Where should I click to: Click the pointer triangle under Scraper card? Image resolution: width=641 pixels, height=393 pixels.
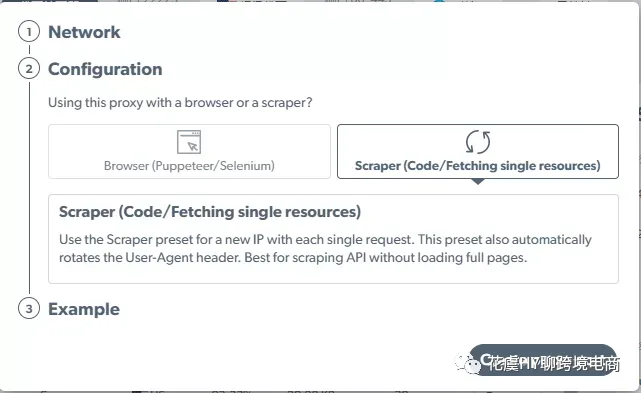pos(477,182)
